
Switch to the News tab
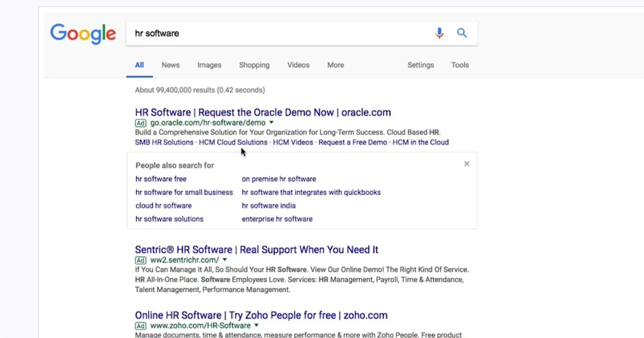tap(171, 65)
